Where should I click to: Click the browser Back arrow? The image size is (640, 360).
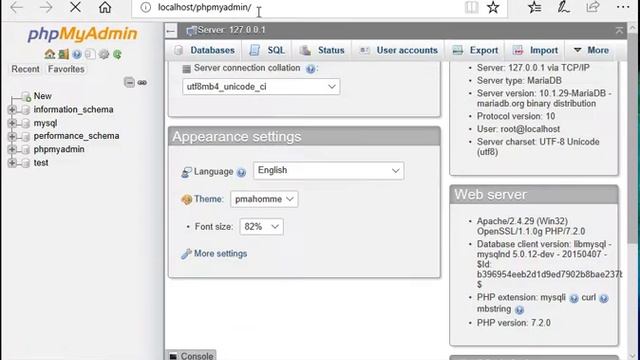(16, 7)
